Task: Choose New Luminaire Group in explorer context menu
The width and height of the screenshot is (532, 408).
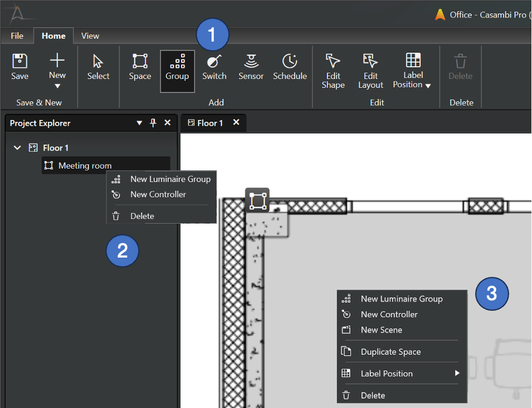Action: 162,179
